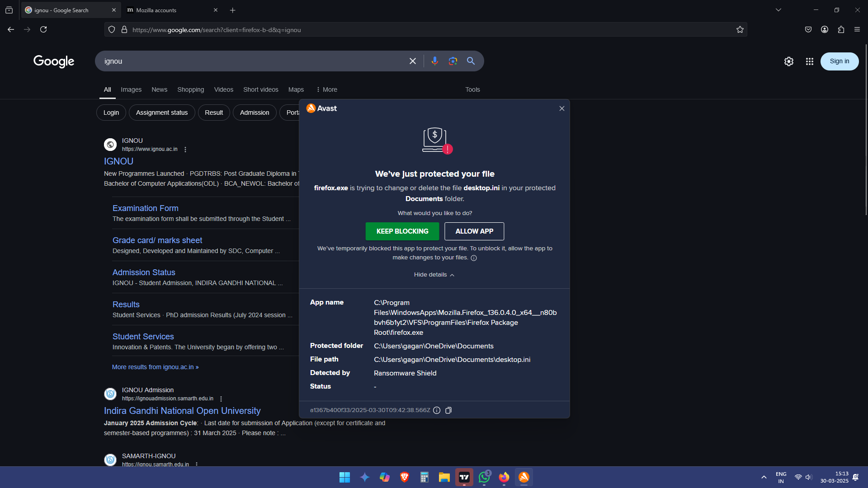Open the Admission Status link
868x488 pixels.
pos(144,272)
